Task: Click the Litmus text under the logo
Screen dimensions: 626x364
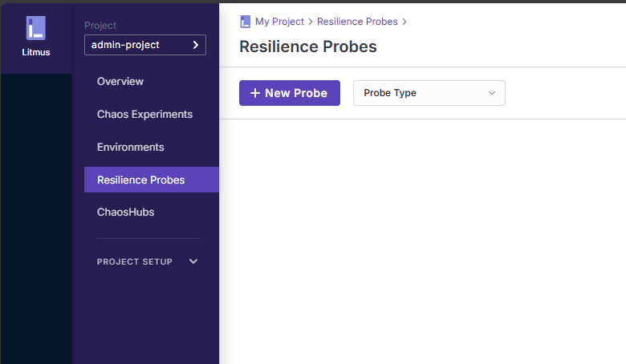Action: tap(35, 53)
